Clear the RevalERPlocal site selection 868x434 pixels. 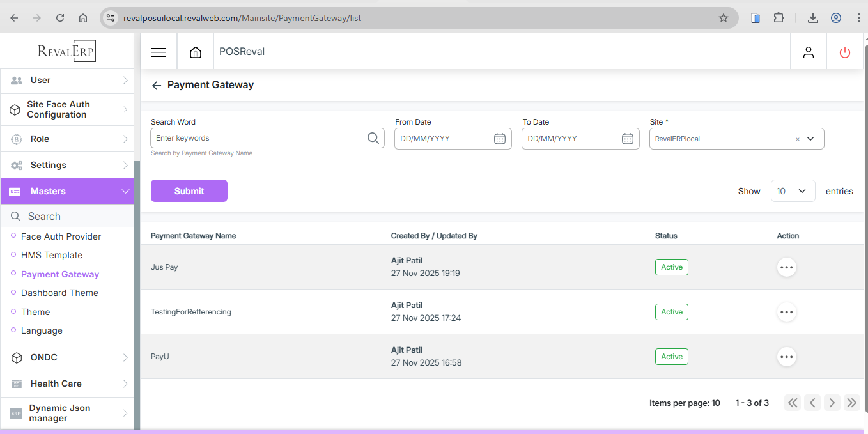point(798,139)
